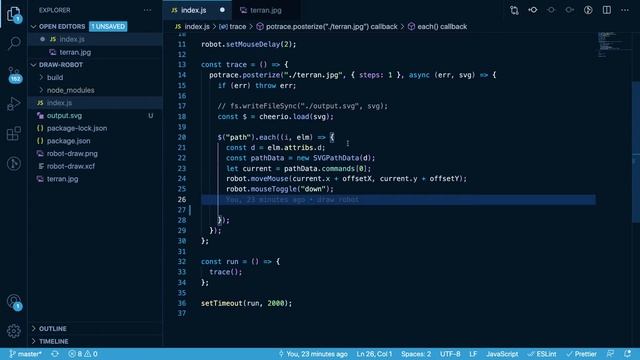Open the Search view
Screen dimensions: 640x360
[x=14, y=43]
